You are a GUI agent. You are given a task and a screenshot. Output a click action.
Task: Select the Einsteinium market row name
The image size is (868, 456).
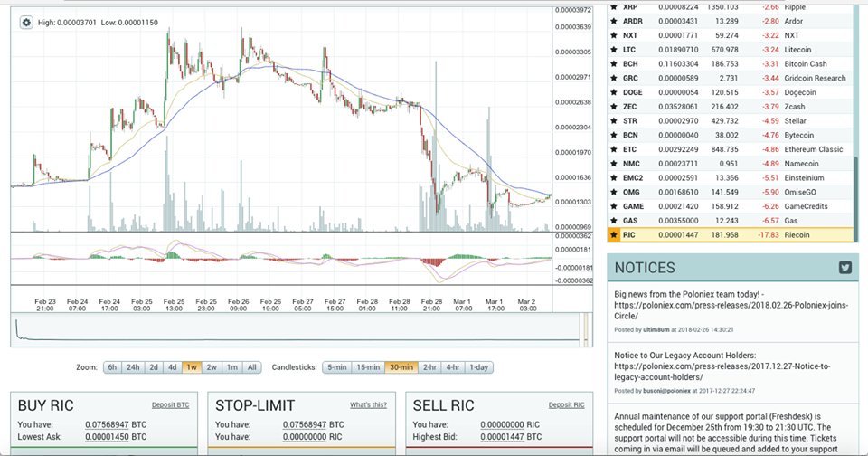pyautogui.click(x=805, y=178)
